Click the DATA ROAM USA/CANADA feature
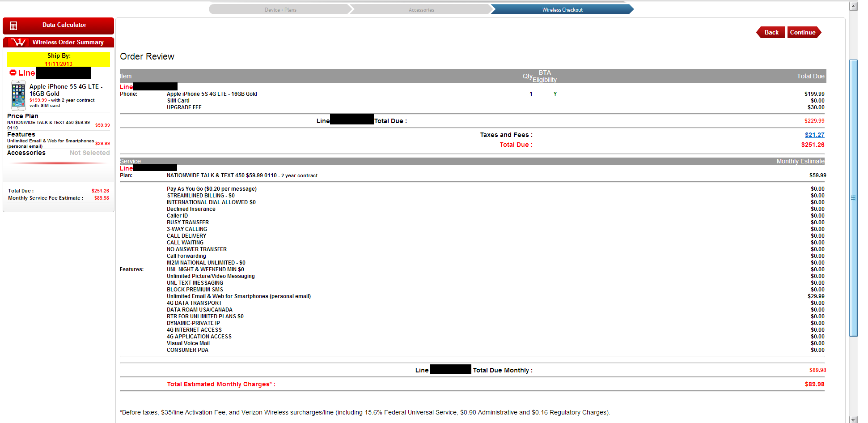Screen dimensions: 868x423 pyautogui.click(x=199, y=310)
